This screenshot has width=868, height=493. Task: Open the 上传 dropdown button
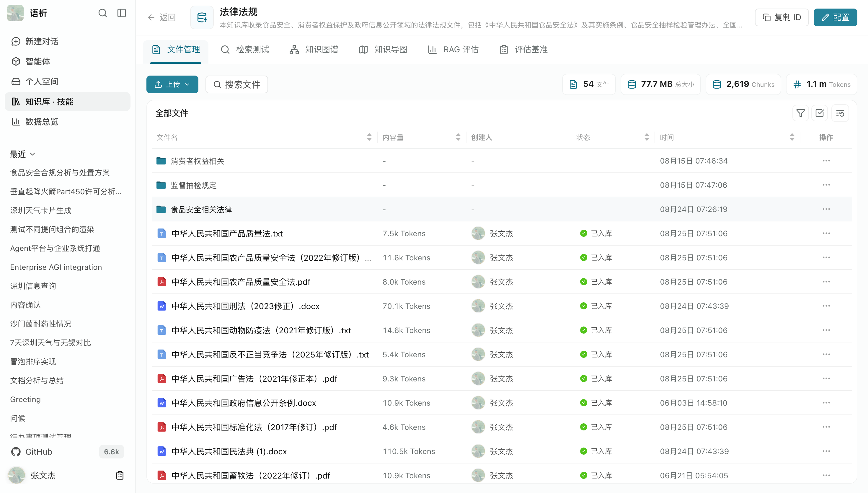(172, 84)
